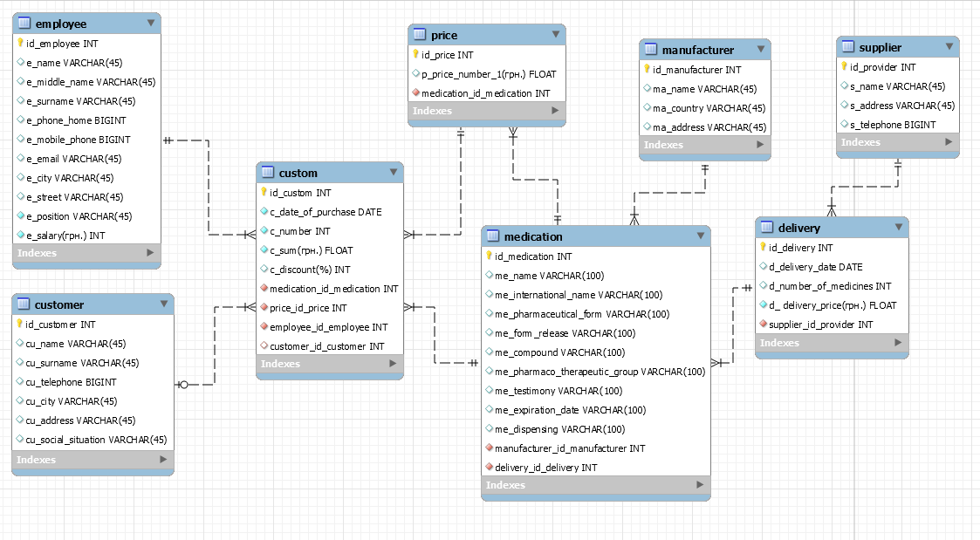
Task: Click the manufacturer table icon
Action: coord(651,49)
